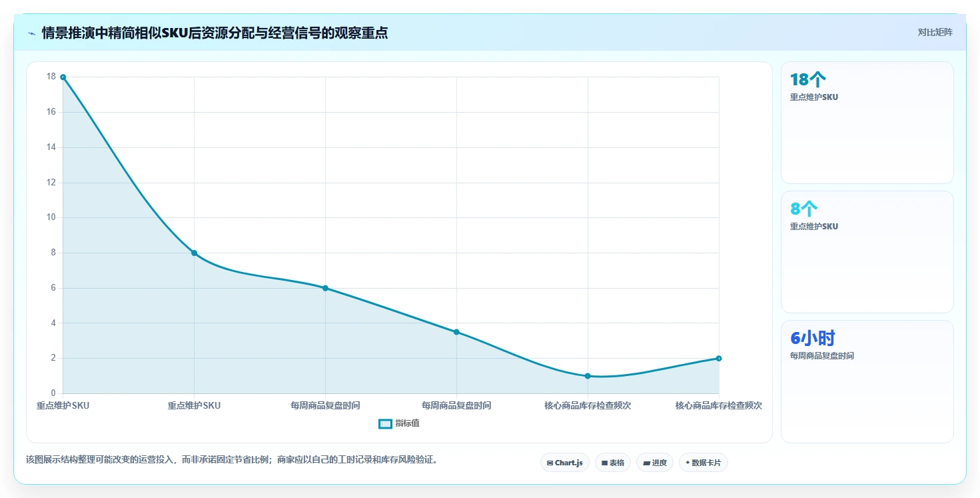980x498 pixels.
Task: Click the y-axis tick label 0
Action: [54, 393]
